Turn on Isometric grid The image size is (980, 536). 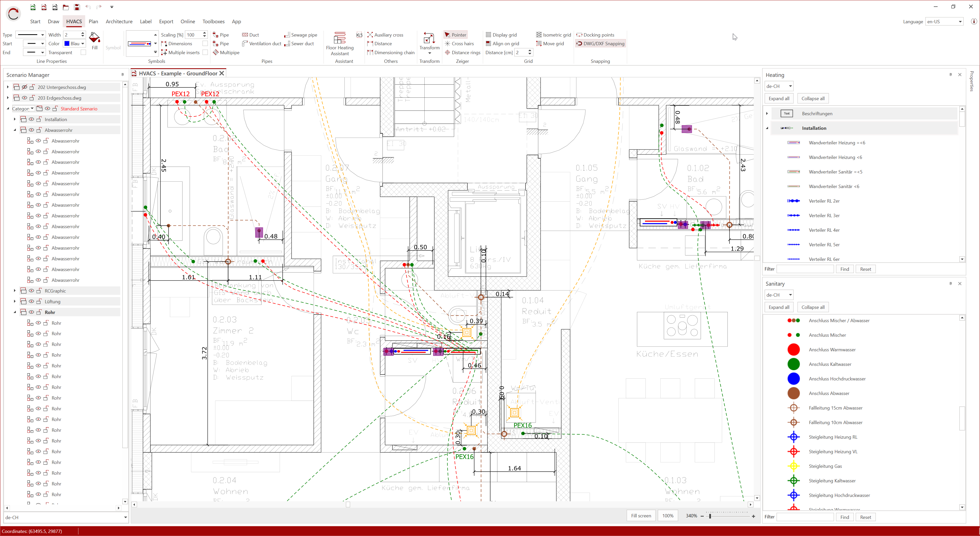(553, 35)
